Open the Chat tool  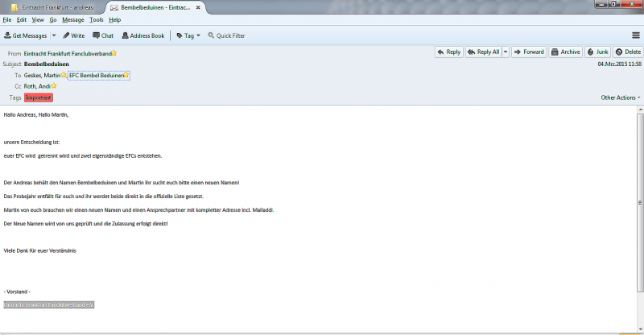click(x=102, y=35)
